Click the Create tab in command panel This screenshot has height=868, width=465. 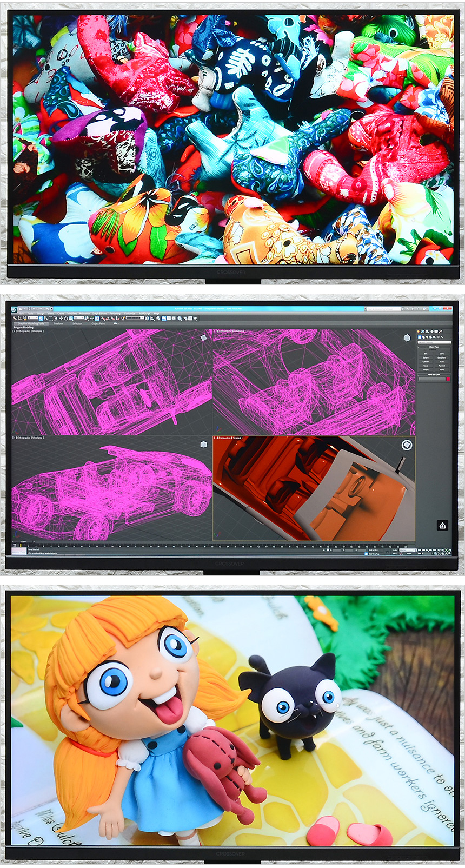point(418,332)
